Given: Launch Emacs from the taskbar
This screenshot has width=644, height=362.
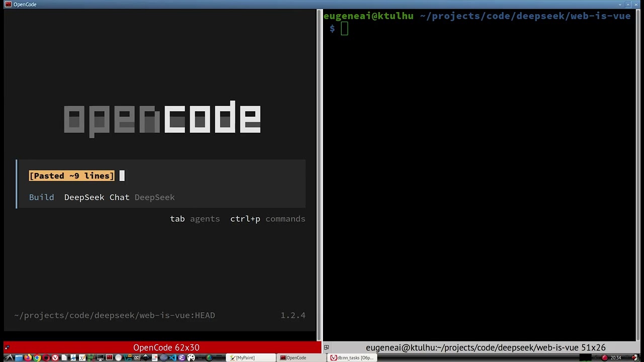Looking at the screenshot, I should (182, 358).
